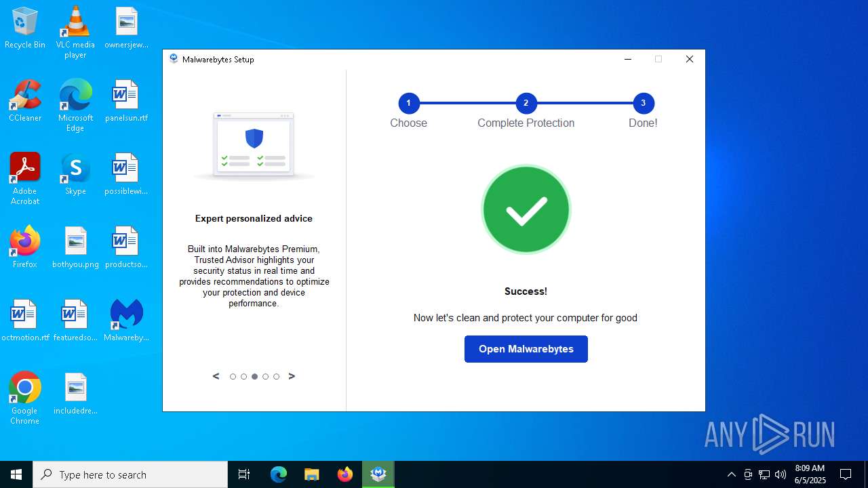Select the Adobe Acrobat desktop shortcut
The image size is (868, 488).
(25, 179)
